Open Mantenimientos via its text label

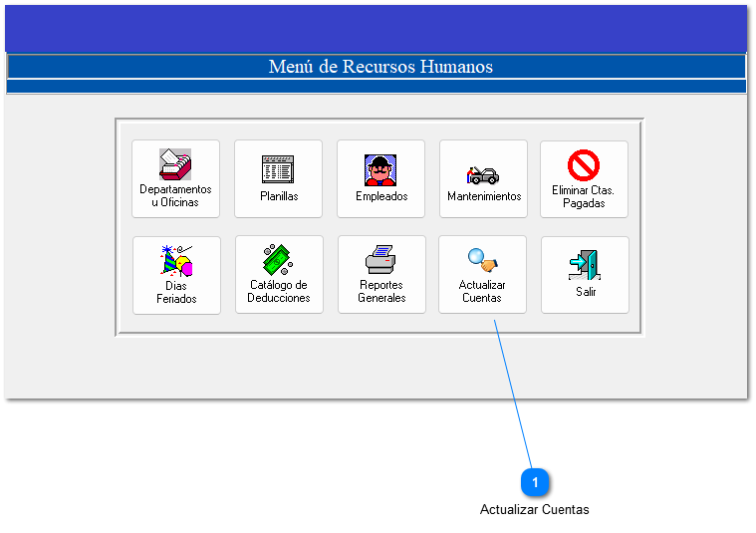pos(484,196)
